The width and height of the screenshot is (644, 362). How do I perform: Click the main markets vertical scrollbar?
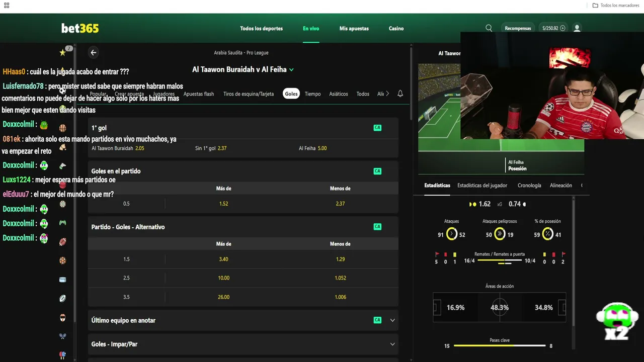(411, 83)
